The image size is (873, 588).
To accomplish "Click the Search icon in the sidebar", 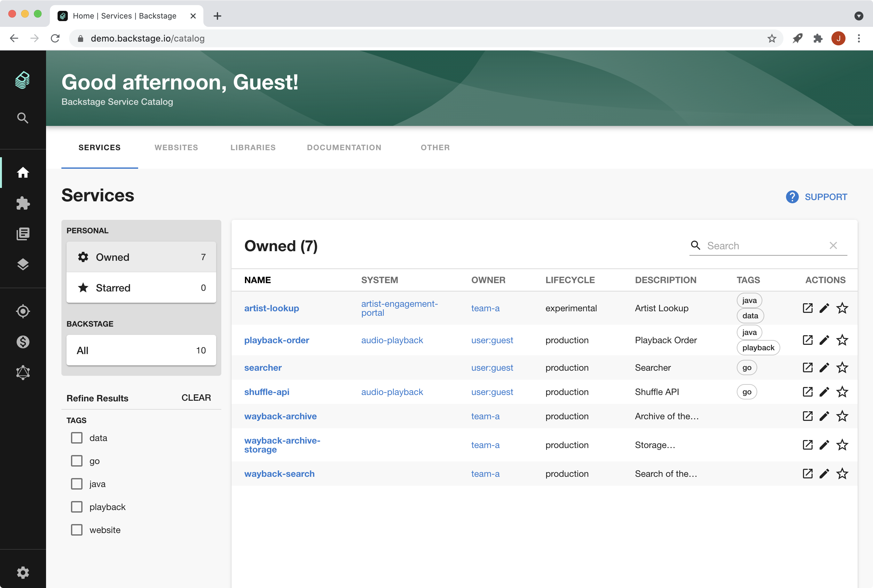I will pos(22,118).
